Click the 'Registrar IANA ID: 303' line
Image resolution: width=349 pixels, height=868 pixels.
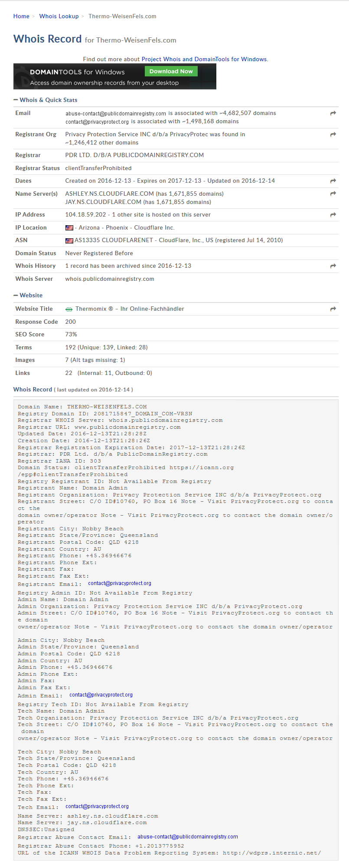pyautogui.click(x=59, y=461)
